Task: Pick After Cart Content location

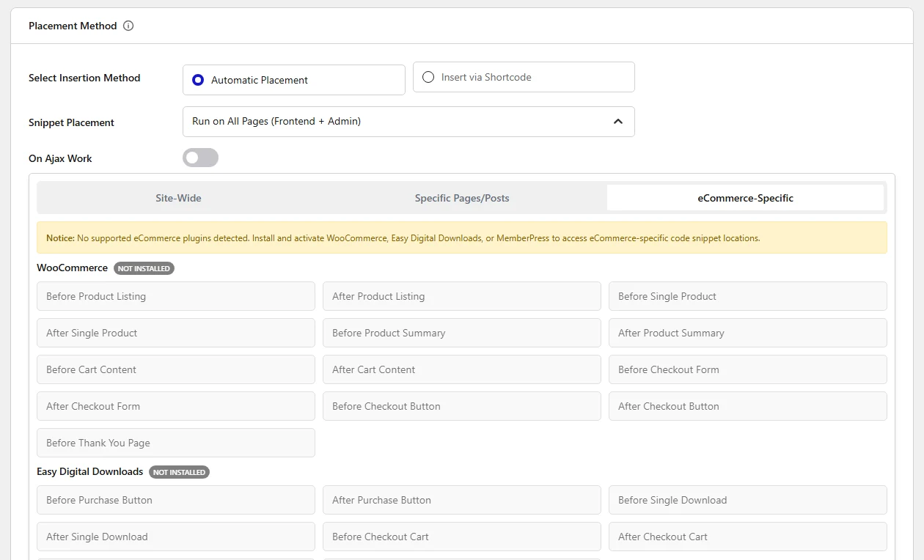Action: coord(462,369)
